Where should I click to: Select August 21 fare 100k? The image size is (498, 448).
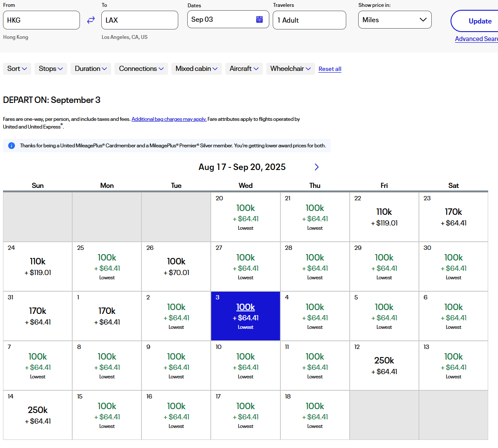(x=315, y=217)
